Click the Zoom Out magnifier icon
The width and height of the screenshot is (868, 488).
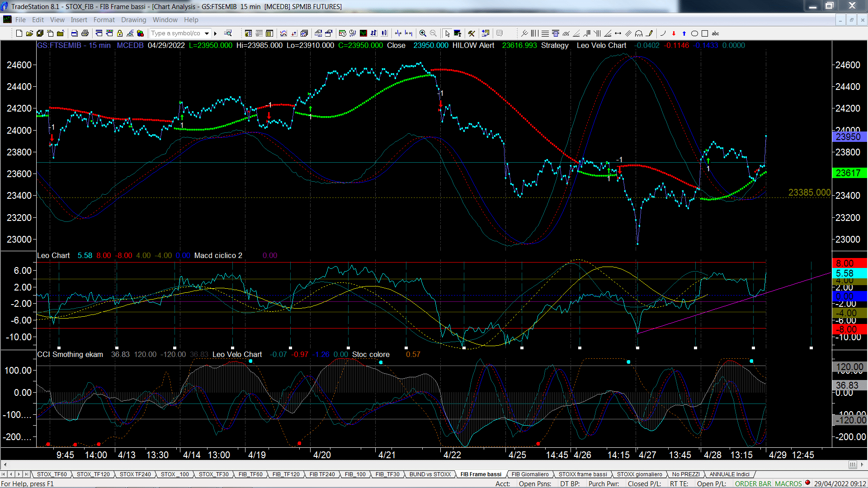[433, 33]
